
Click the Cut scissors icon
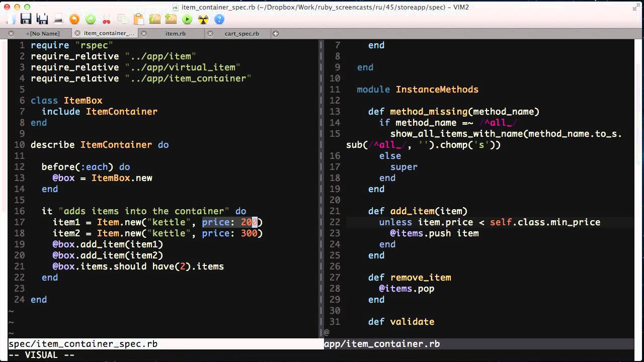click(107, 19)
